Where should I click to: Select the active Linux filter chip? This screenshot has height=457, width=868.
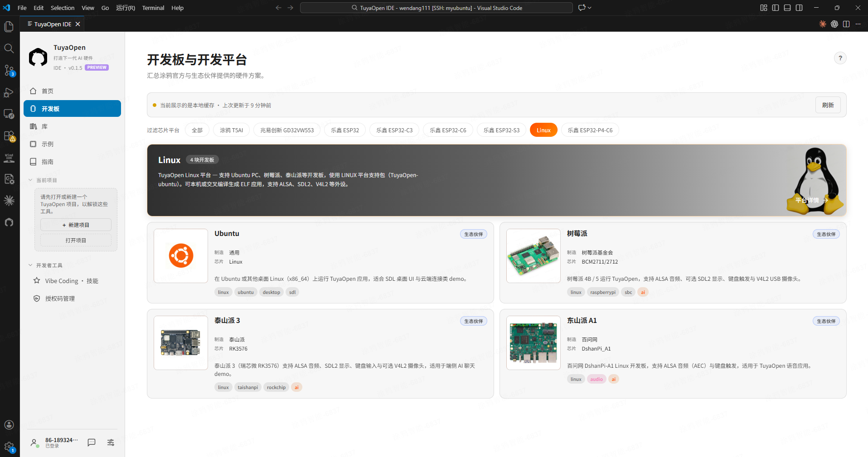click(543, 130)
